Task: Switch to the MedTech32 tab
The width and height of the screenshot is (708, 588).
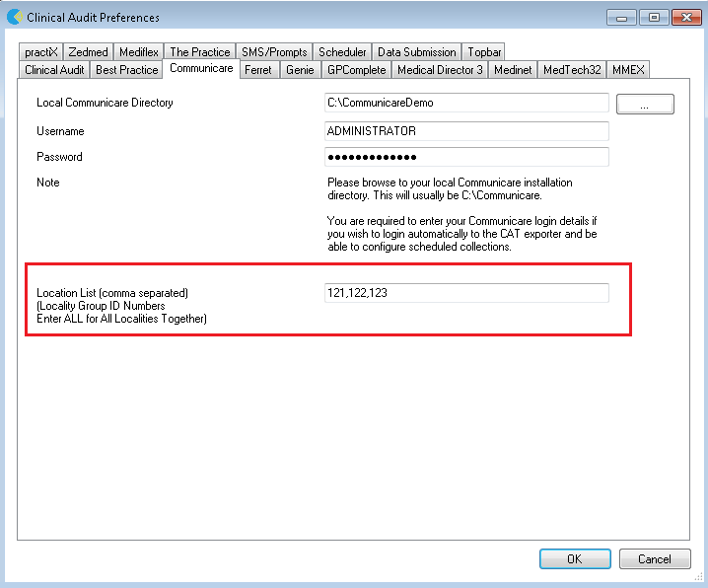Action: [x=572, y=70]
